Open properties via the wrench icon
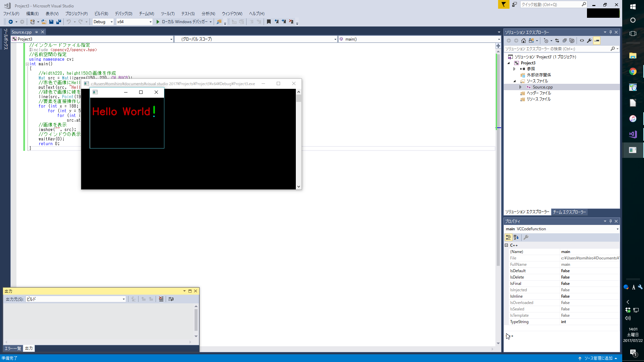 tap(589, 41)
